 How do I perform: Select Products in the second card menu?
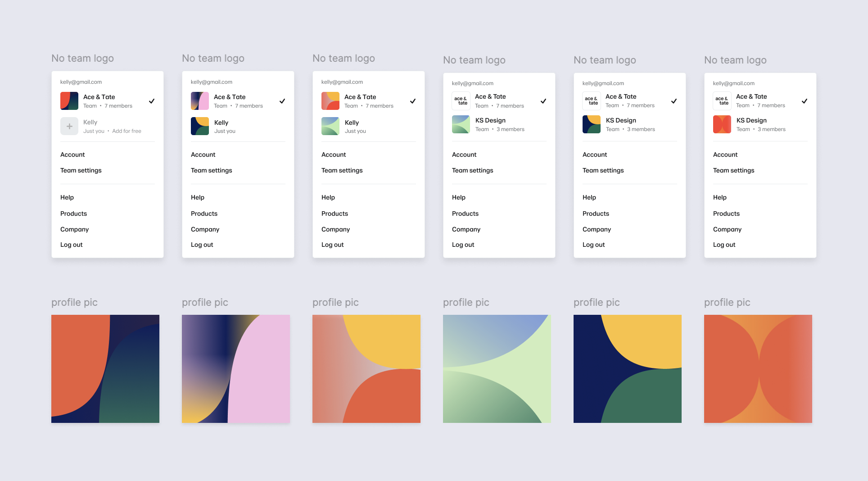coord(204,213)
